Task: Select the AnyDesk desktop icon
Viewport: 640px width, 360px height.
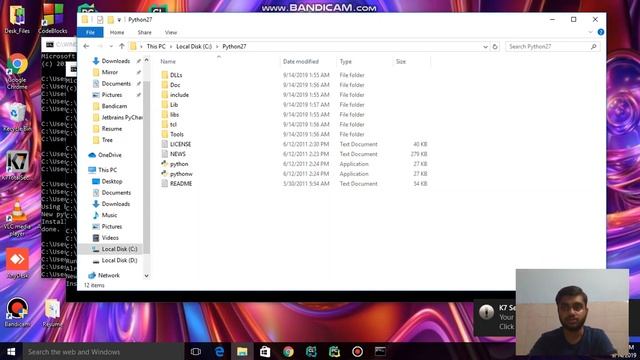Action: (x=17, y=263)
